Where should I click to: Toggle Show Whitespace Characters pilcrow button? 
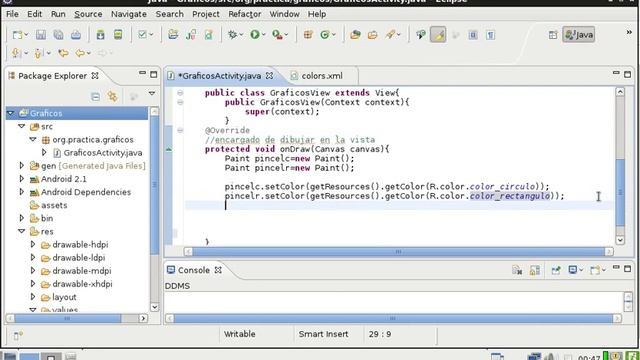pyautogui.click(x=490, y=35)
